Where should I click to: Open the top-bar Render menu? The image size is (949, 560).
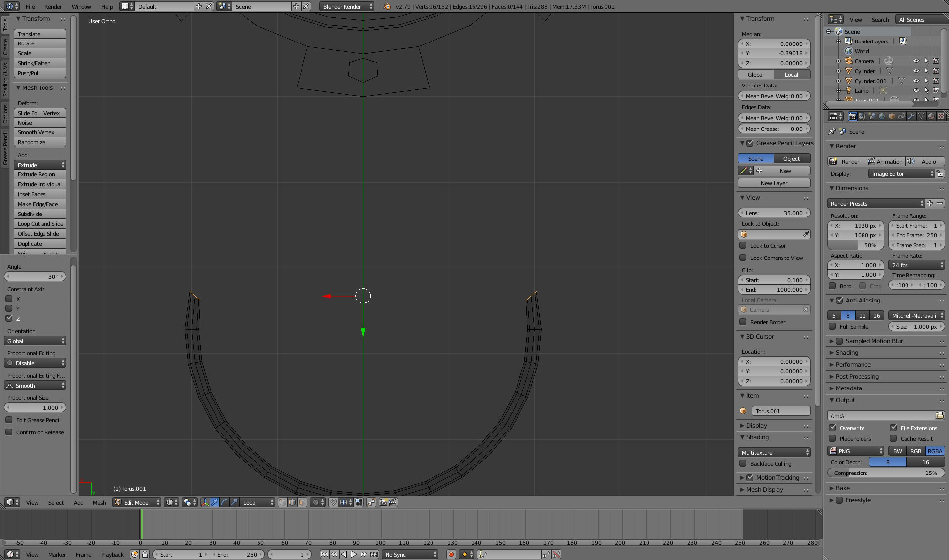coord(53,6)
